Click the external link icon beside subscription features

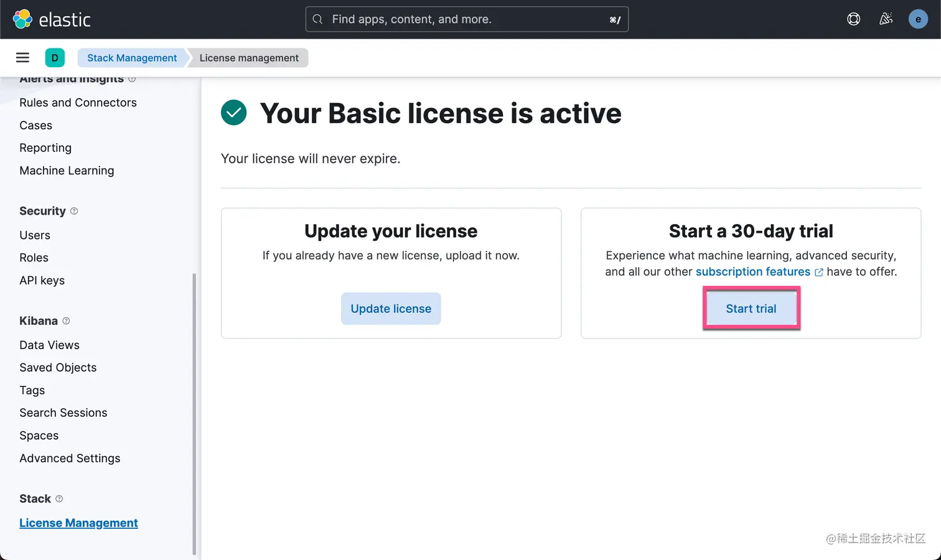coord(819,273)
